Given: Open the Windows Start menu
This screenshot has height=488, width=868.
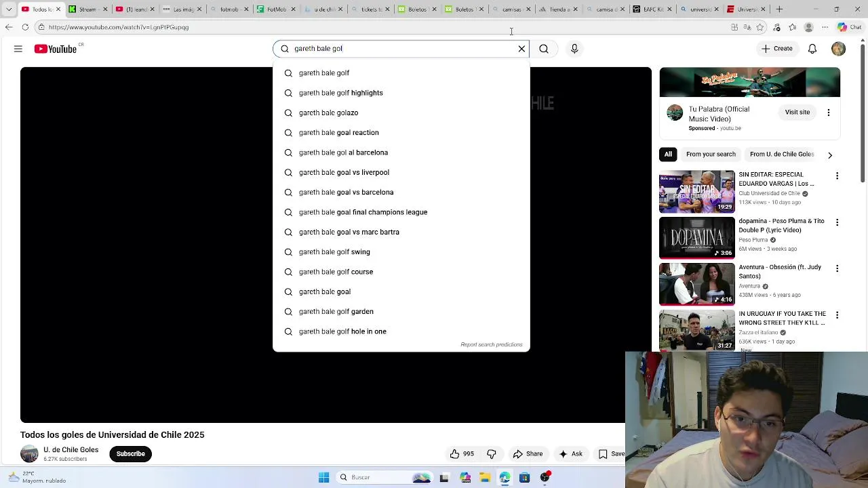Looking at the screenshot, I should click(x=324, y=478).
